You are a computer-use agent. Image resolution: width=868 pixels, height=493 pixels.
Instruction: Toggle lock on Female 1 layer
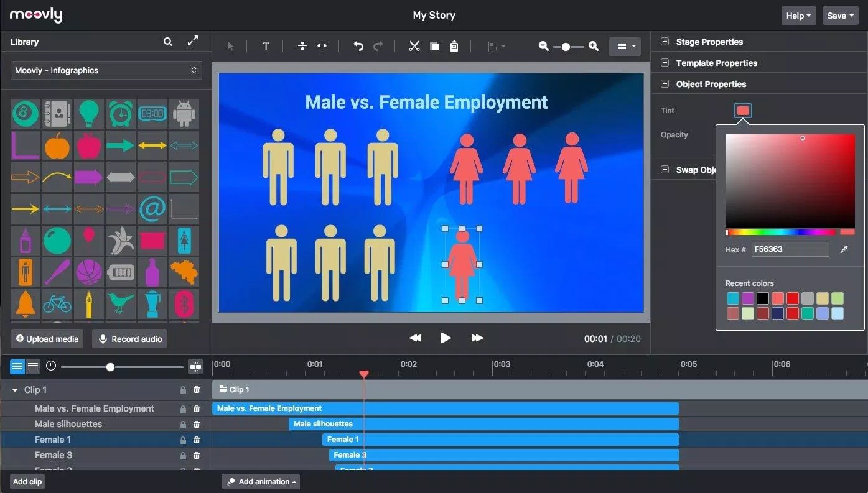coord(183,440)
